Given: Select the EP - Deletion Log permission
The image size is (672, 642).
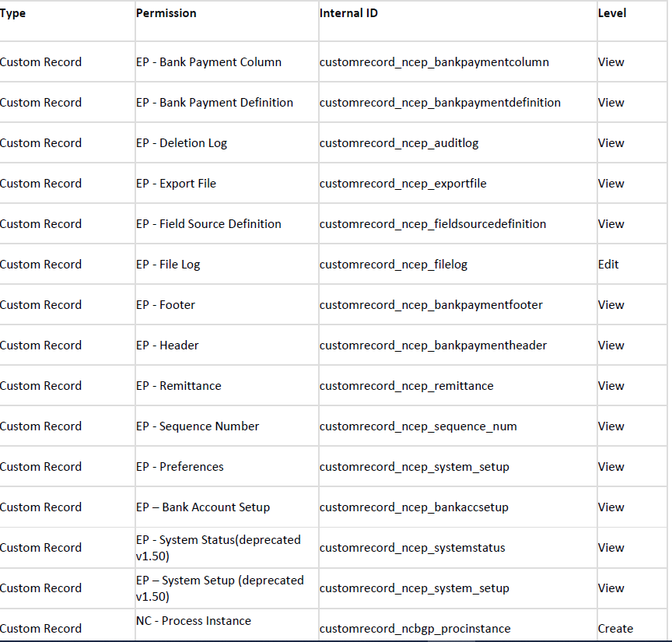Looking at the screenshot, I should point(181,143).
